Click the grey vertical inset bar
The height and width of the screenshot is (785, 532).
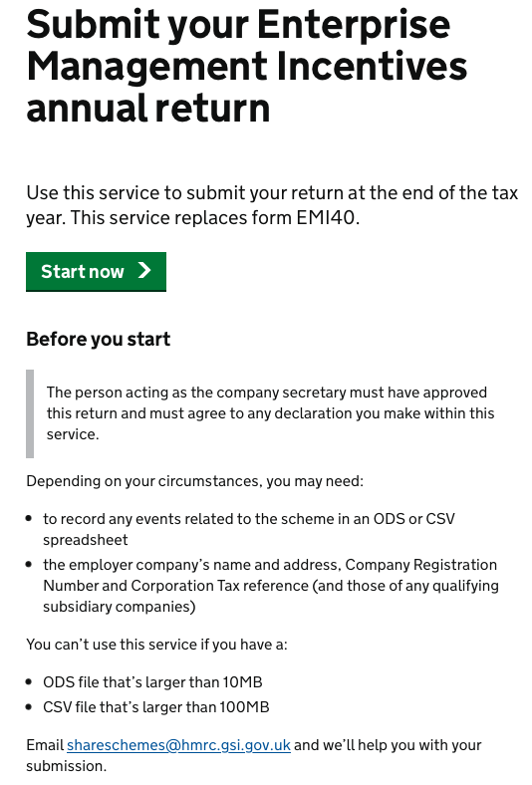[30, 413]
